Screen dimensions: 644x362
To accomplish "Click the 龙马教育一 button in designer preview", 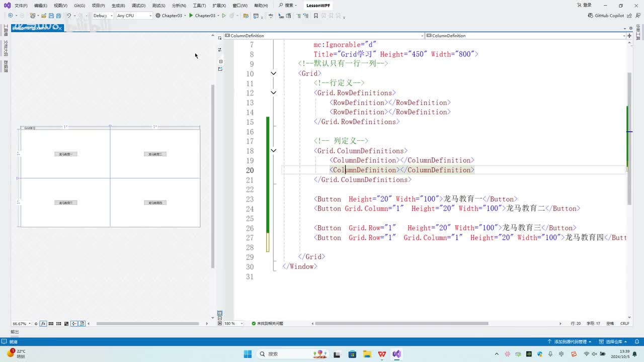I will pos(65,154).
